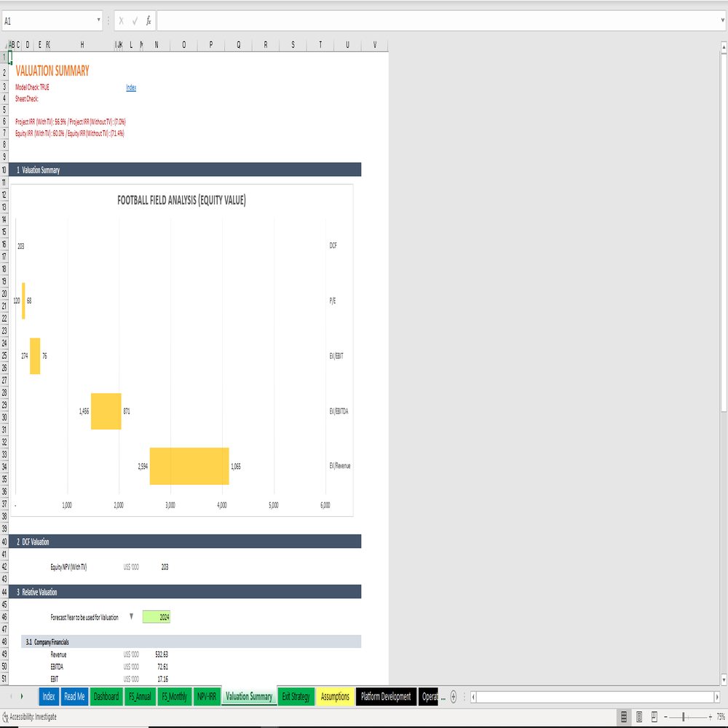Add a new sheet with plus button

454,697
